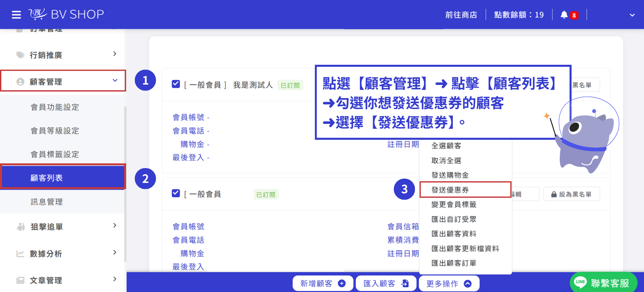This screenshot has width=644, height=292.
Task: Click the plus icon on 新增顧客
Action: point(342,284)
